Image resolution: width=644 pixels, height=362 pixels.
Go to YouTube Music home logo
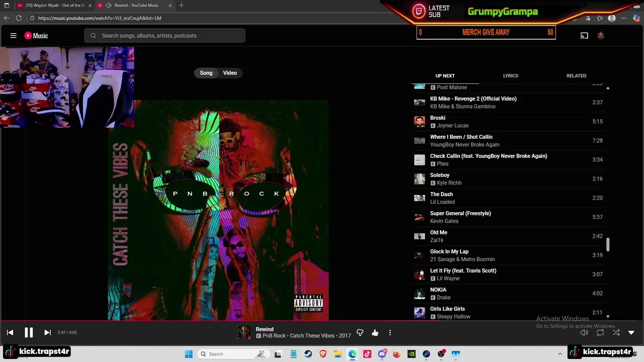pyautogui.click(x=36, y=36)
